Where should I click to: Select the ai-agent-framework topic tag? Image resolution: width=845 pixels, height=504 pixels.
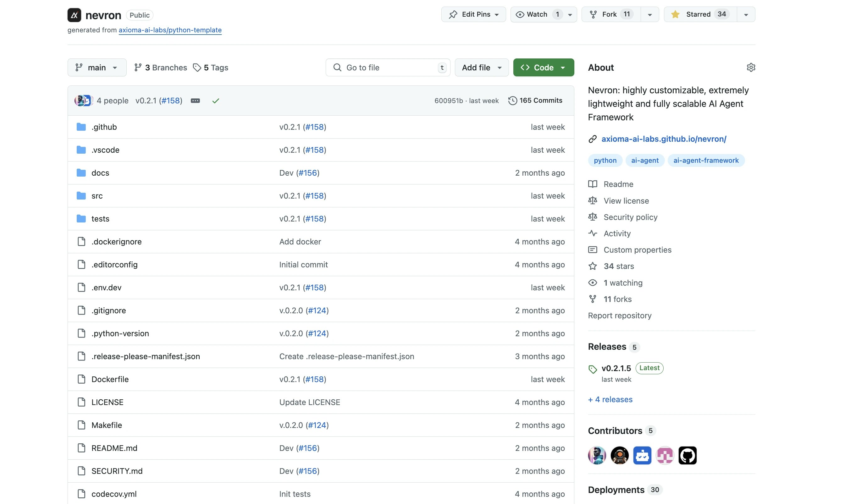pyautogui.click(x=706, y=160)
